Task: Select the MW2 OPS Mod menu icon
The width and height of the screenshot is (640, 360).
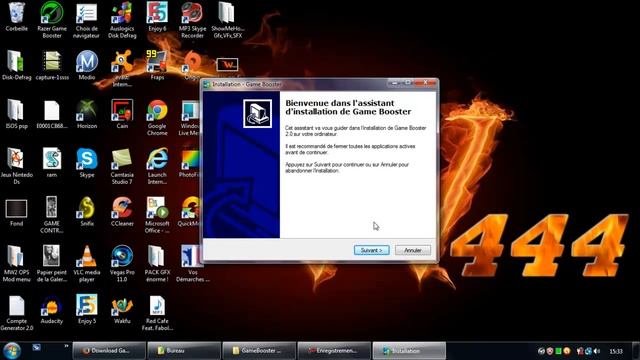Action: click(x=16, y=263)
